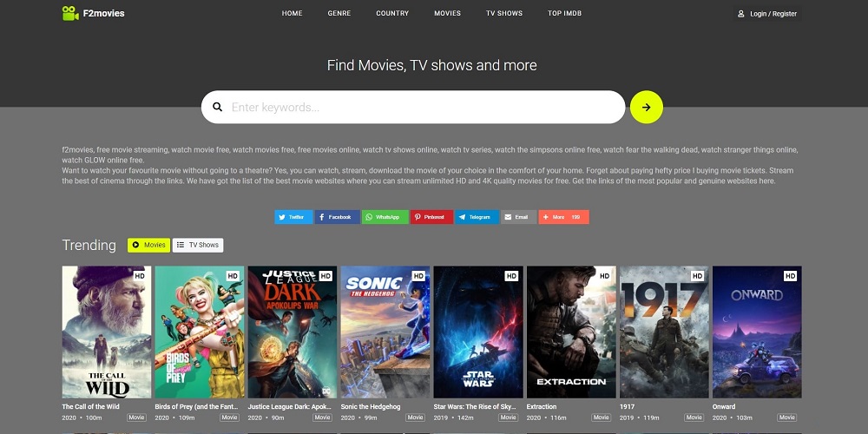Switch Trending to TV Shows tab
This screenshot has width=868, height=434.
198,246
